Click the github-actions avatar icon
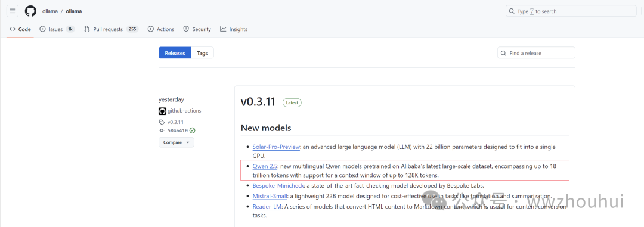Viewport: 644px width, 227px height. 162,111
